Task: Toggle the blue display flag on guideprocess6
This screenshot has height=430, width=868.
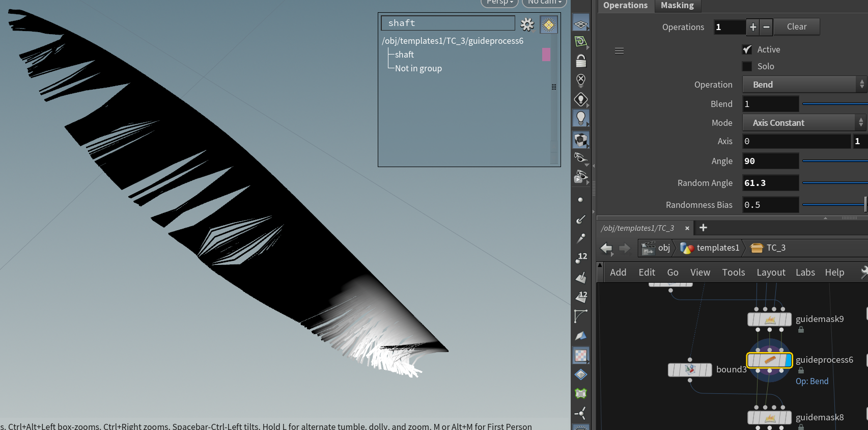Action: click(788, 360)
